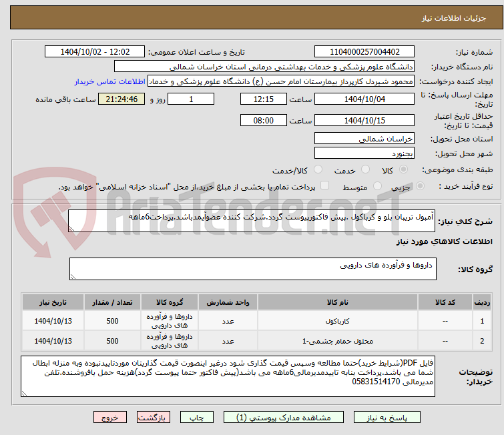Click row number 2 cell

click(x=482, y=340)
